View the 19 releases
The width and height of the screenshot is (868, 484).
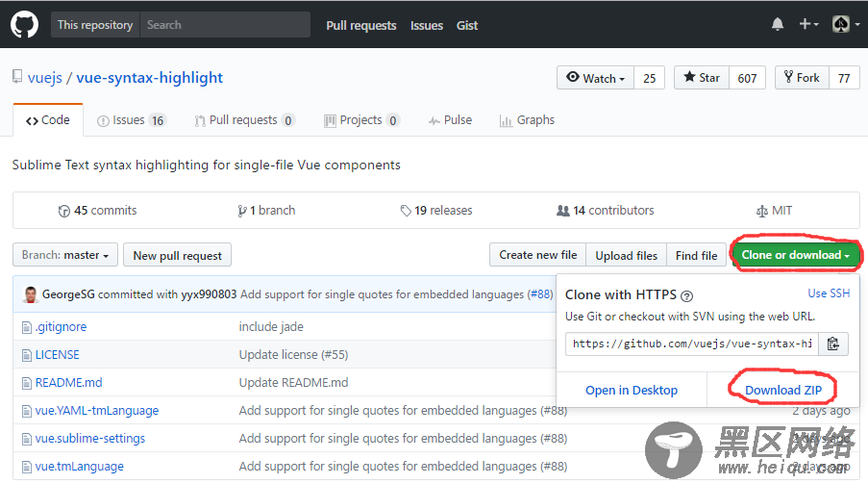(436, 211)
